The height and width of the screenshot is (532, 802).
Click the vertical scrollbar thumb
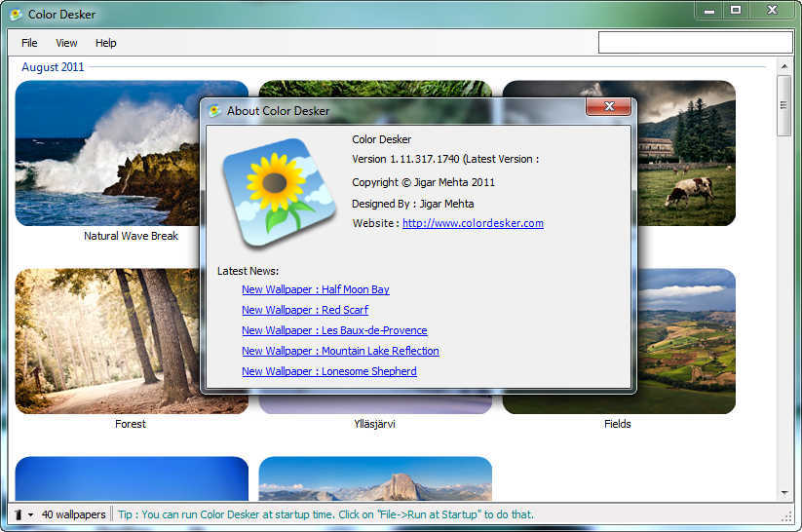coord(784,106)
